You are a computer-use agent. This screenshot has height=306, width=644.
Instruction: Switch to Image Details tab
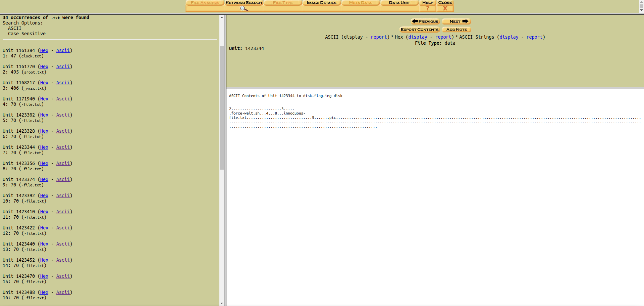click(321, 3)
